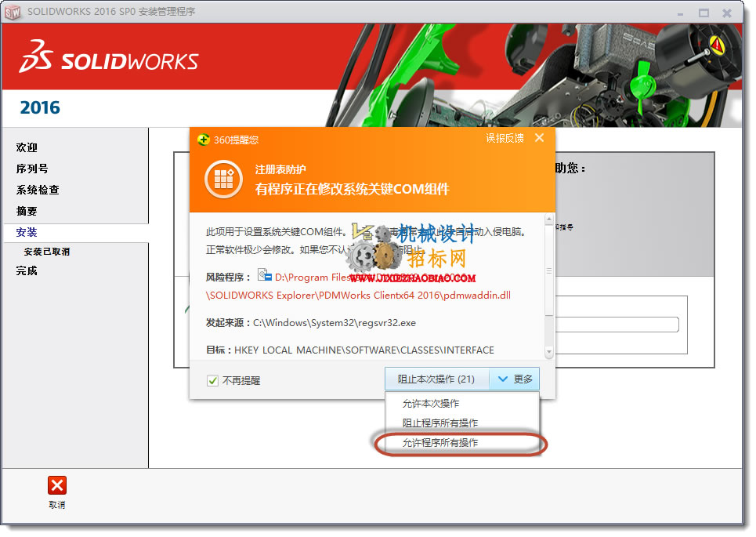Click the regsvr32.exe source path
Viewport: 756px width, 537px height.
[334, 323]
